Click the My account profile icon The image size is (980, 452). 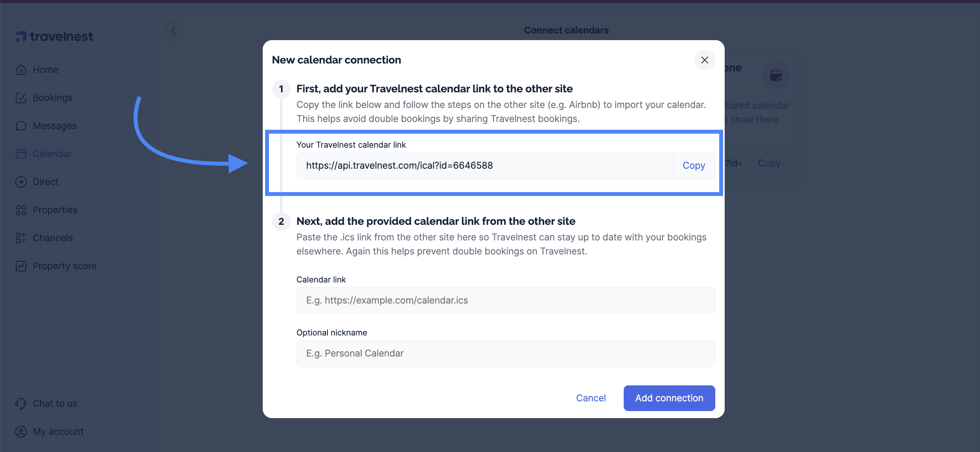point(21,432)
